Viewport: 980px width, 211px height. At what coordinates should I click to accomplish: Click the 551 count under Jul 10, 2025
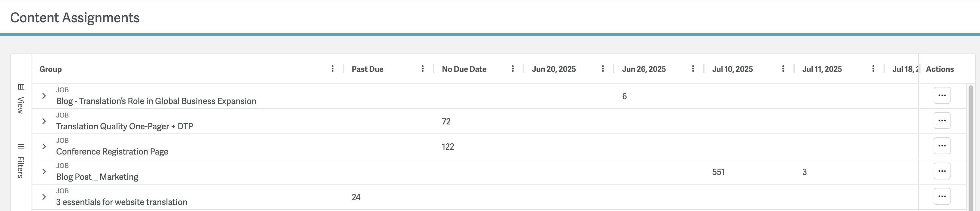click(718, 172)
